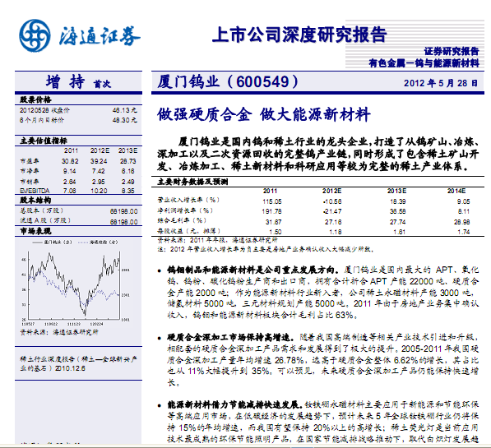Viewport: 491px width, 448px height.
Task: Click the bullet heading 能源新材料借力节能减排快速发展
Action: [235, 405]
